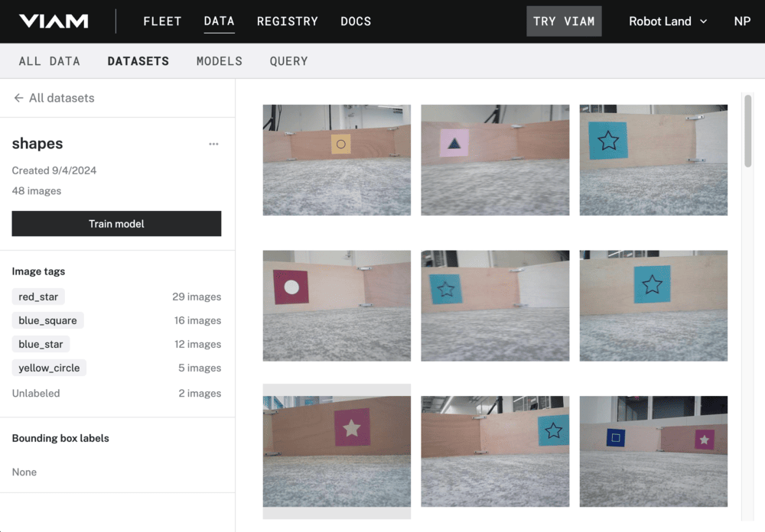Click the Unlabeled images filter
Viewport: 765px width, 532px height.
(x=35, y=393)
